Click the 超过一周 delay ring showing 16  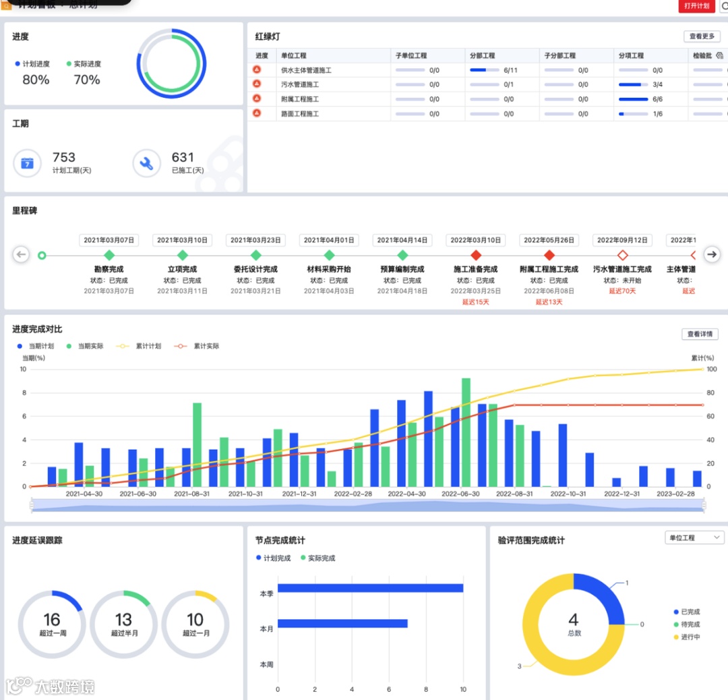[x=52, y=624]
